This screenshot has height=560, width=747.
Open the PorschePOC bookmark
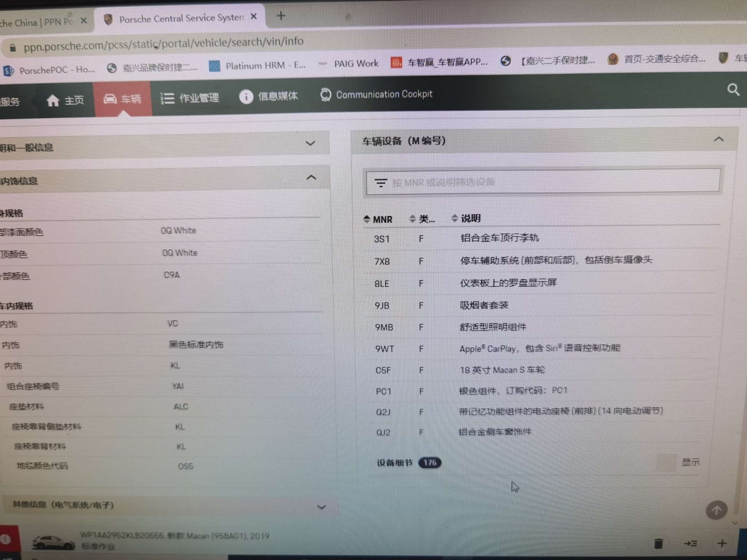tap(49, 70)
